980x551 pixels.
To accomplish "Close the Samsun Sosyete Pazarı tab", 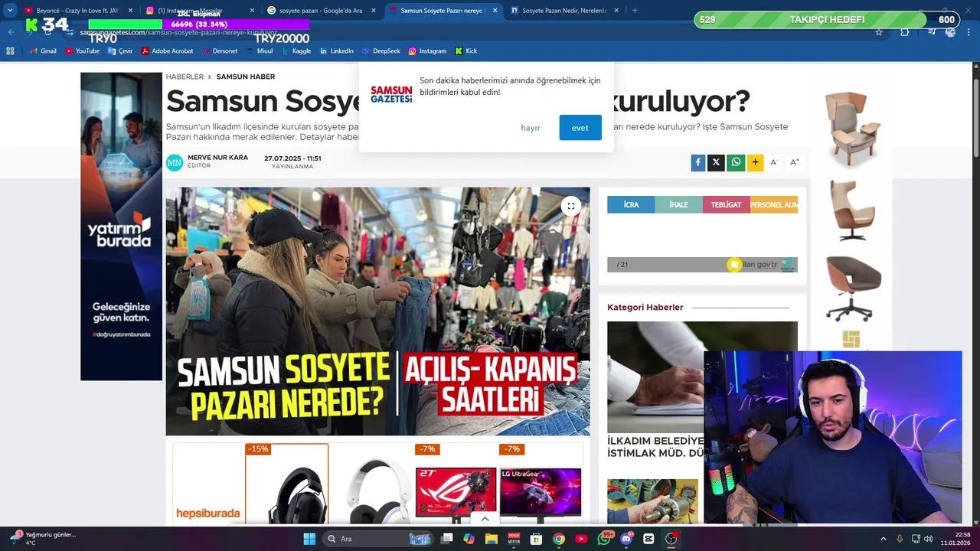I will [x=495, y=11].
